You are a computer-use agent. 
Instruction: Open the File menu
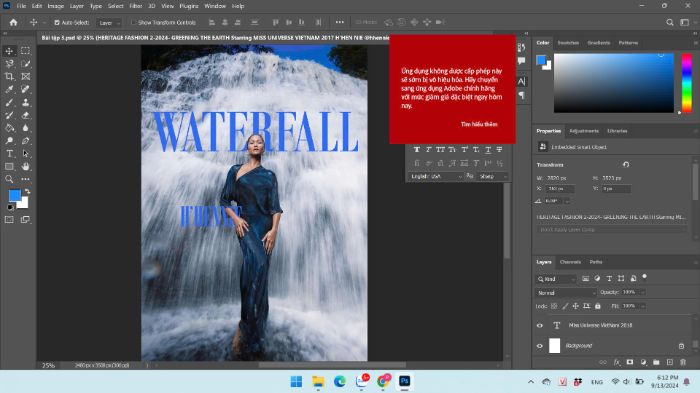pyautogui.click(x=21, y=6)
